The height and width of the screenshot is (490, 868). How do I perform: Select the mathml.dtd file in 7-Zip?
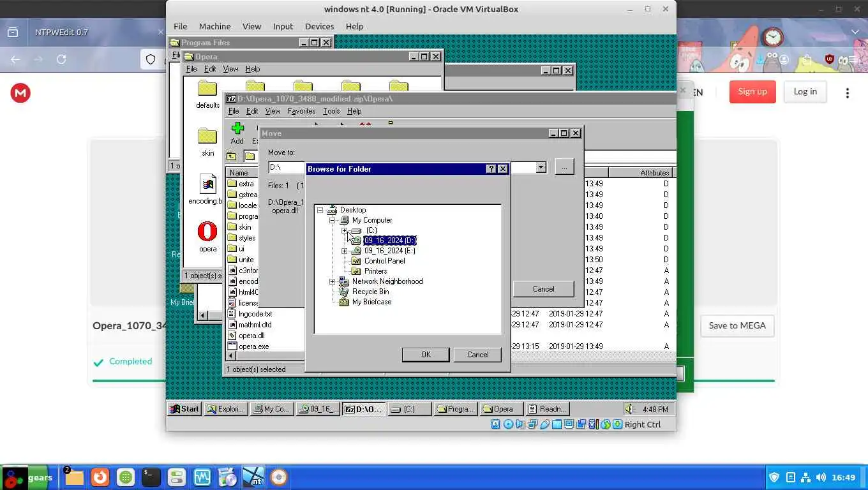point(255,325)
